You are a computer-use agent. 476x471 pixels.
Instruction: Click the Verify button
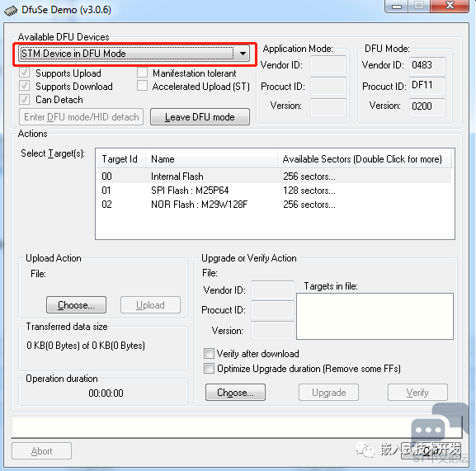[417, 392]
